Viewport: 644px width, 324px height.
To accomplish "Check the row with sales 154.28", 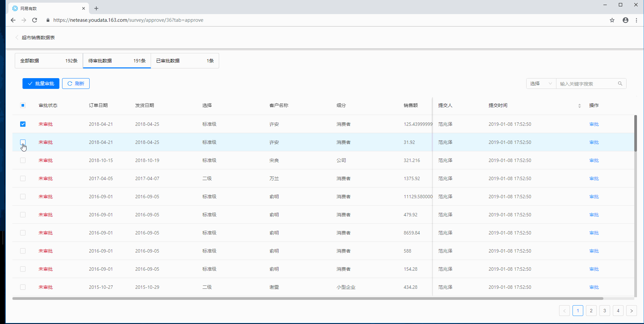I will [23, 269].
